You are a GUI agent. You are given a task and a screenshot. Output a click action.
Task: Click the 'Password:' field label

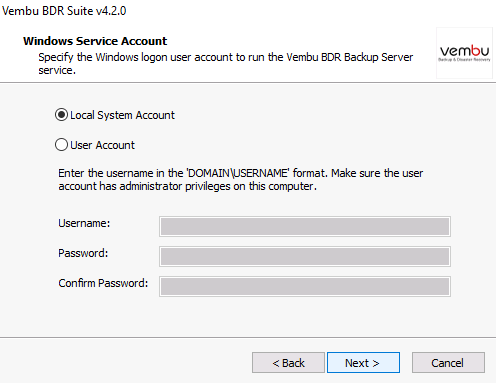(x=83, y=253)
